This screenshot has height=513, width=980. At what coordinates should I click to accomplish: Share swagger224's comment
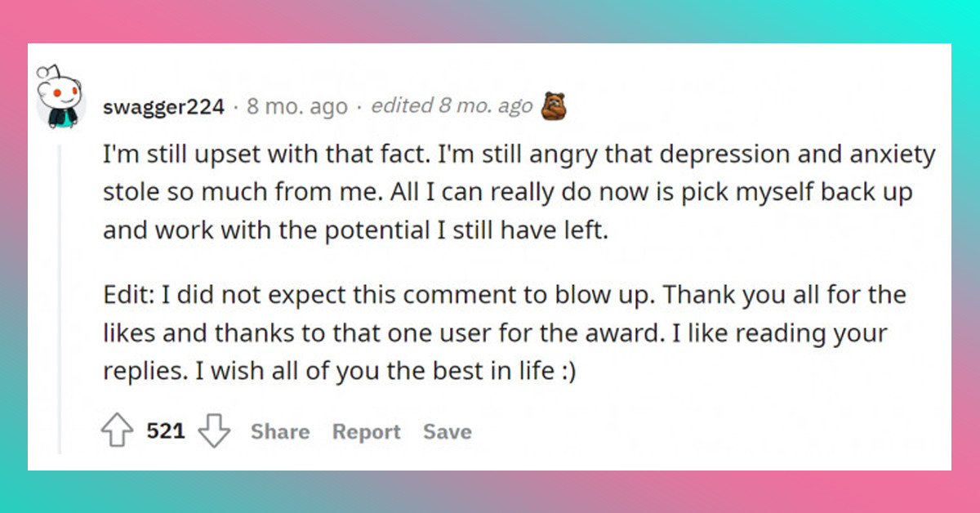(x=278, y=432)
